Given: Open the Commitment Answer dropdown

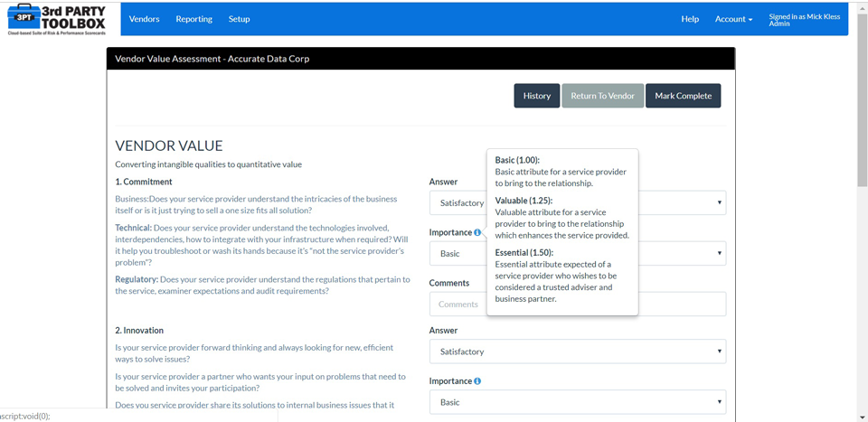Looking at the screenshot, I should [x=578, y=203].
